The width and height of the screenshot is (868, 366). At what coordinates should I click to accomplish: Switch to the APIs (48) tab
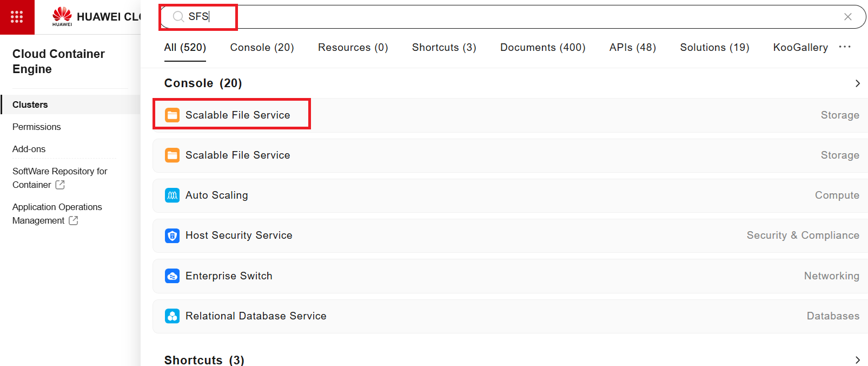tap(632, 48)
